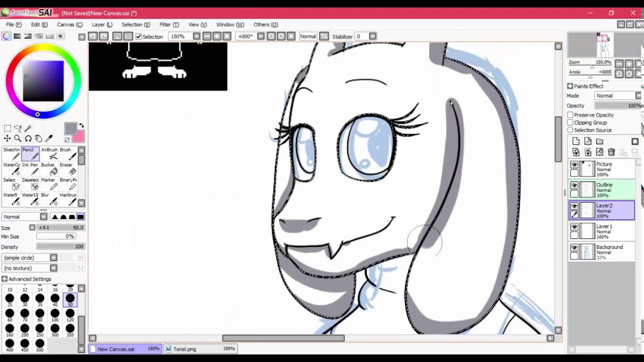Select the Bucket fill tool

pos(49,169)
